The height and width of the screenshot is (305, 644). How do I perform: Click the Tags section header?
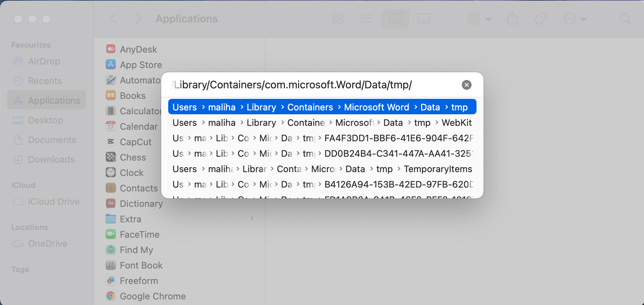pos(20,269)
